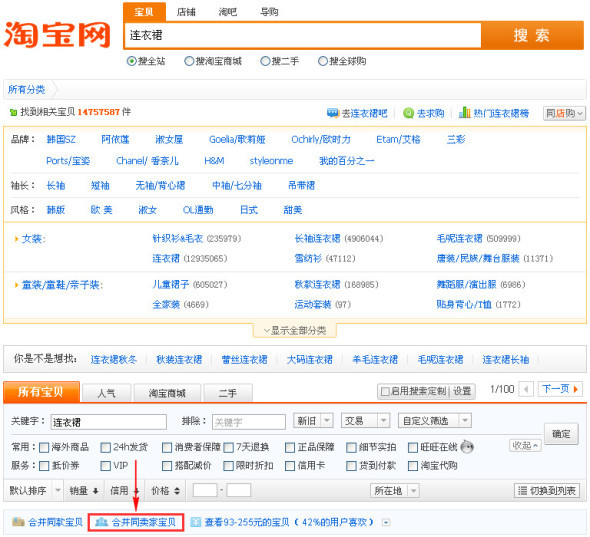Switch to the 店铺 search tab
The height and width of the screenshot is (537, 590).
tap(186, 12)
